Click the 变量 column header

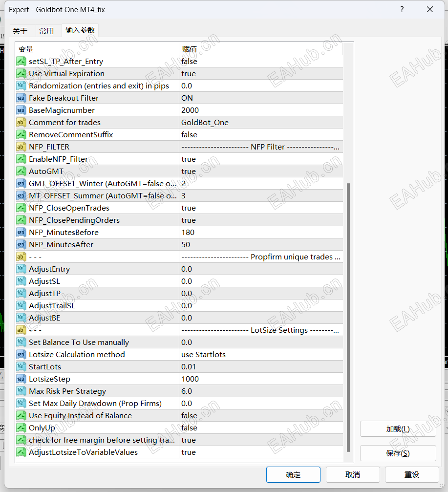pos(97,49)
